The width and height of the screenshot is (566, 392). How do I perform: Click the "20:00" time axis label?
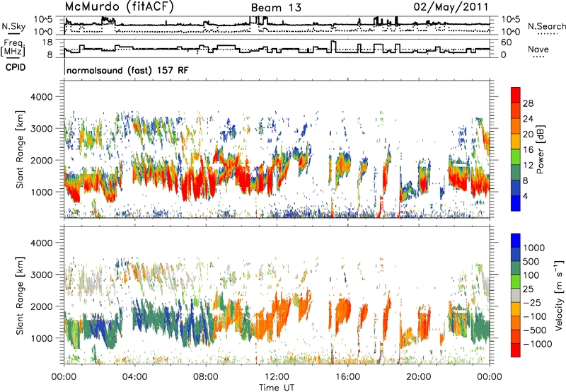coord(419,377)
